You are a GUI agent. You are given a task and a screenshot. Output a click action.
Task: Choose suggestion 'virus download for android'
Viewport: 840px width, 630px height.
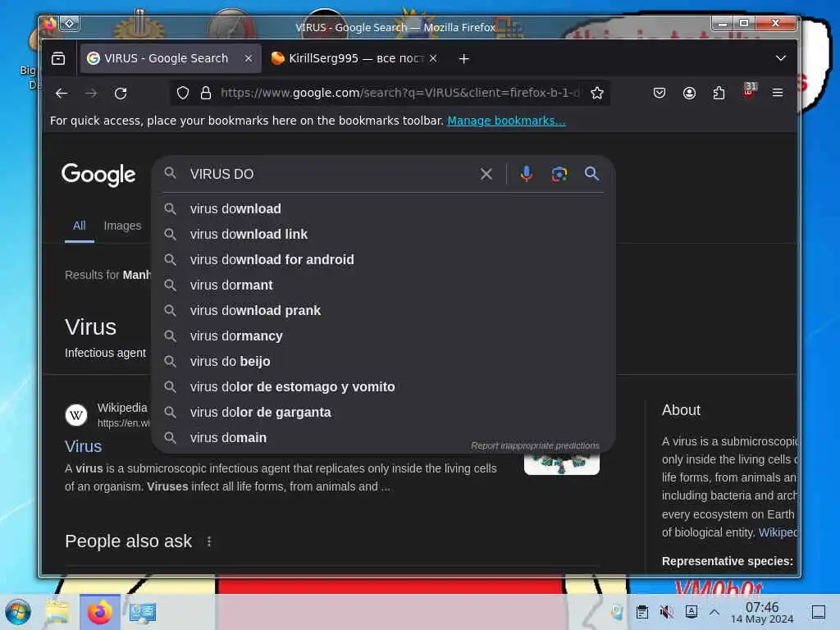(384, 260)
